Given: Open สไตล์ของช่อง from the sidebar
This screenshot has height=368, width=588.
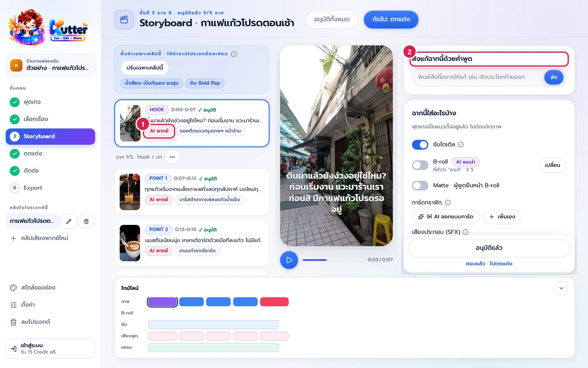Looking at the screenshot, I should coord(50,287).
